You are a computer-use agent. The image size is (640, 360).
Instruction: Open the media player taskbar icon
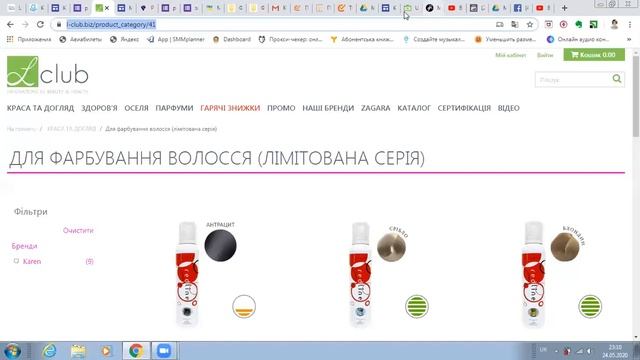107,351
